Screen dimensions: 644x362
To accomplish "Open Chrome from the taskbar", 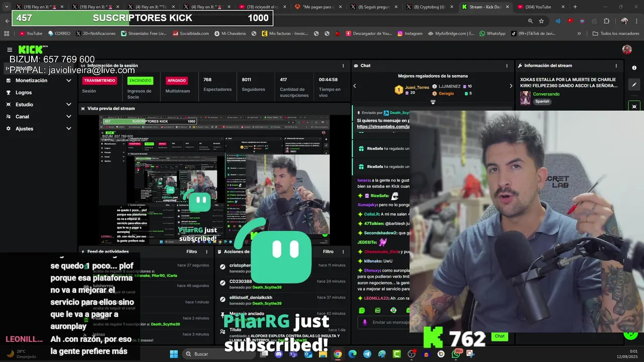I will (x=338, y=354).
